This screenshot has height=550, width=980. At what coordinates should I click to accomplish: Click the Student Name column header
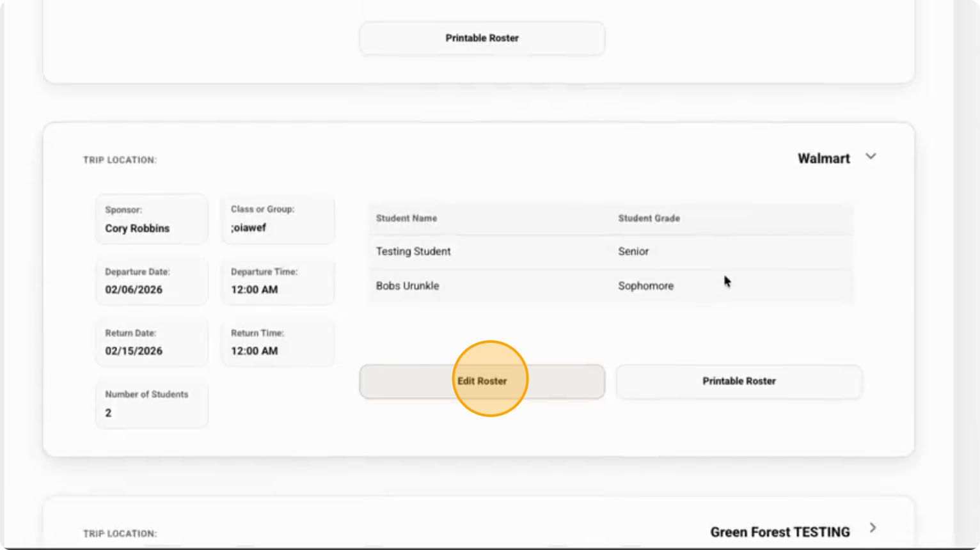click(x=406, y=218)
